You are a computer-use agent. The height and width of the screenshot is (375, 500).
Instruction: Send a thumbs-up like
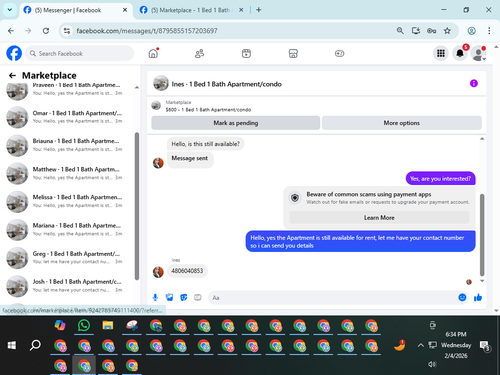[478, 297]
